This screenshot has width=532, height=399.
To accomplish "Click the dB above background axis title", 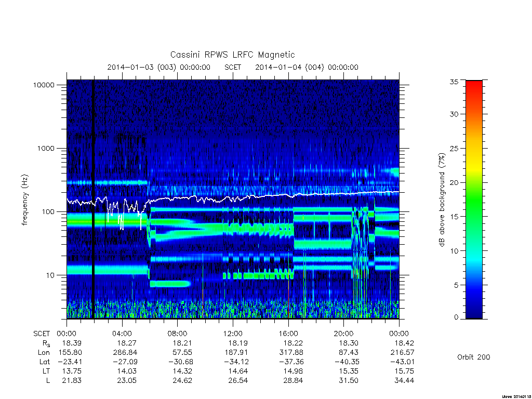I will [442, 200].
